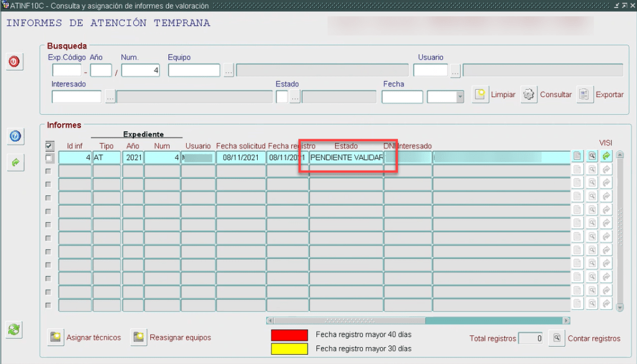Click magnifier icon in first report row

[x=592, y=157]
